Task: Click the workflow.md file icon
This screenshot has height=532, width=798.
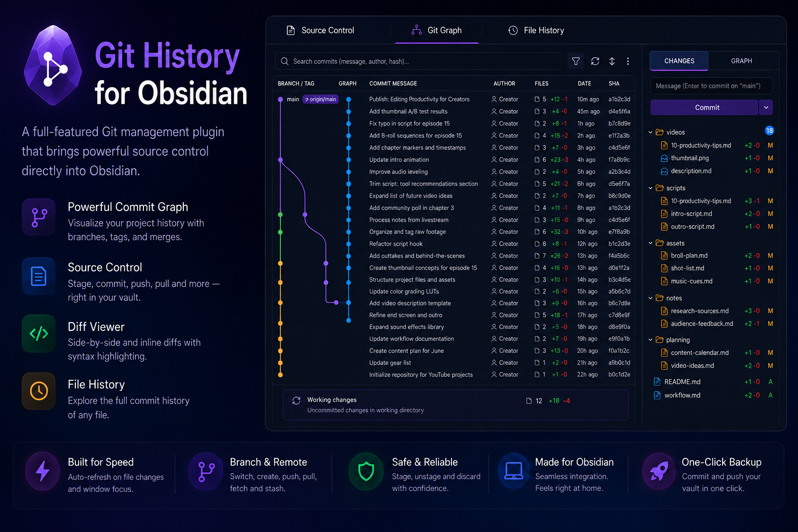Action: pyautogui.click(x=657, y=395)
